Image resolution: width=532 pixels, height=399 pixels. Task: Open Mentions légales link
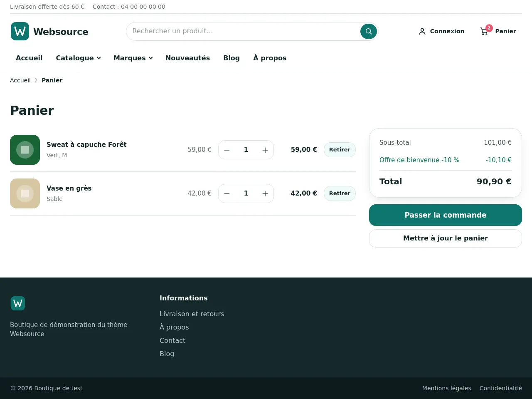point(446,388)
